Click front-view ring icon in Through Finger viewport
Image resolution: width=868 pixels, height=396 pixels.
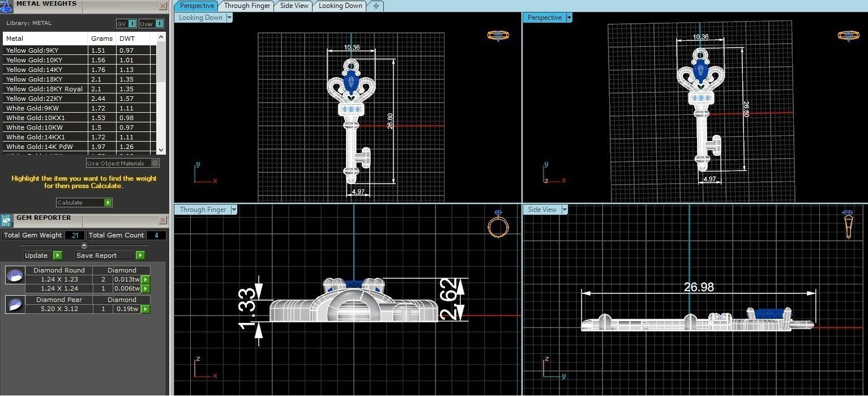(x=498, y=224)
